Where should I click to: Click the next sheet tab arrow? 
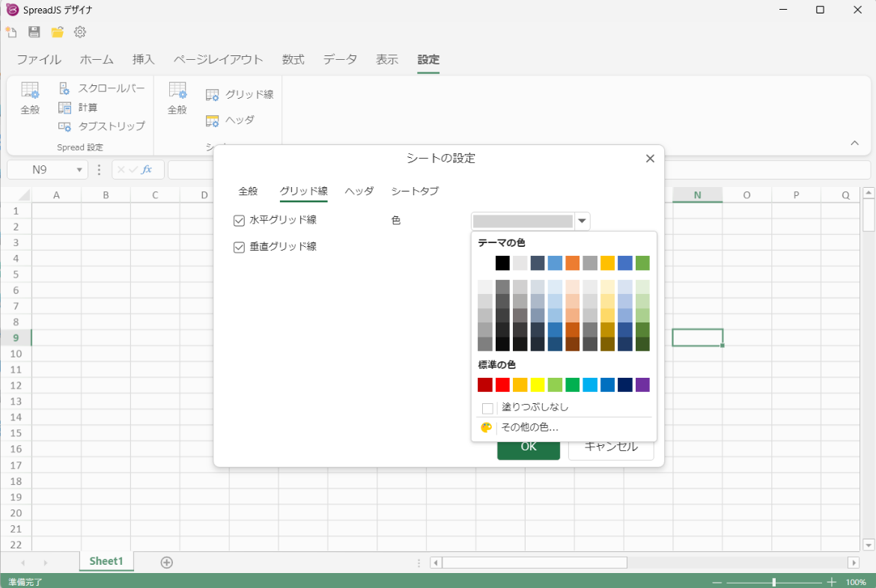45,563
